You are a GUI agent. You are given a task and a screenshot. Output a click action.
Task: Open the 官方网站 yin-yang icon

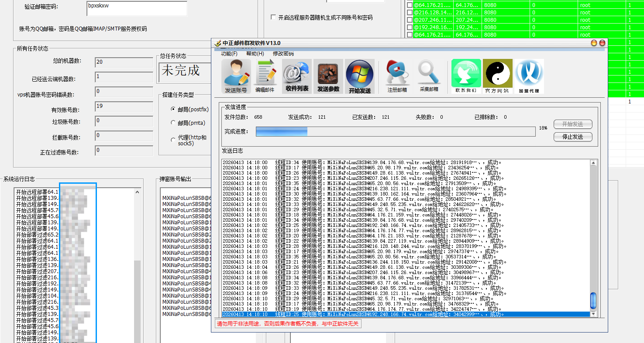497,76
